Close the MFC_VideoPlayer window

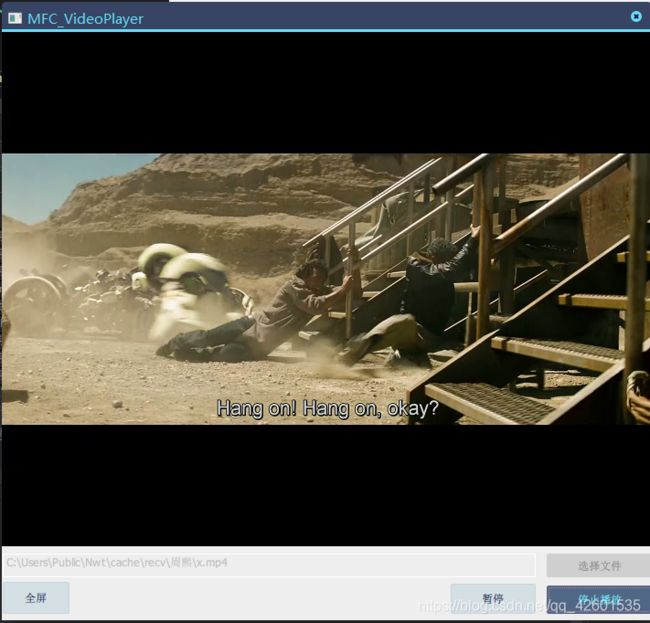tap(636, 16)
